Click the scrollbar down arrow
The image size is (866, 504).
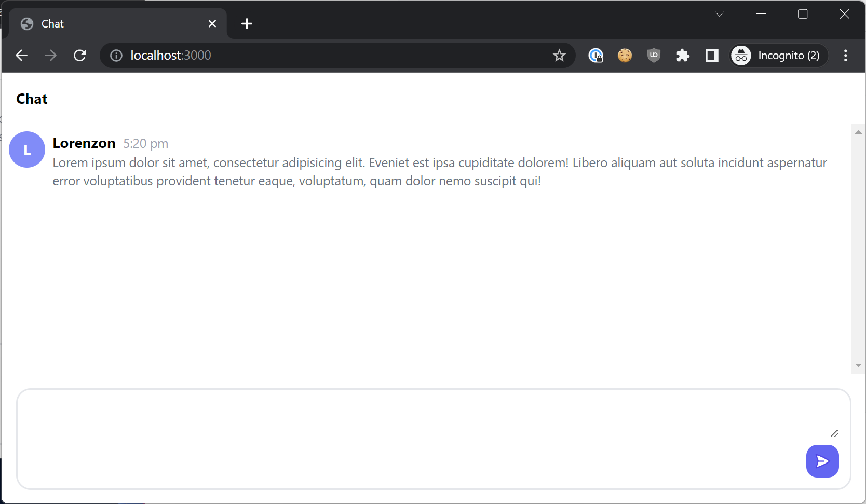[x=858, y=366]
